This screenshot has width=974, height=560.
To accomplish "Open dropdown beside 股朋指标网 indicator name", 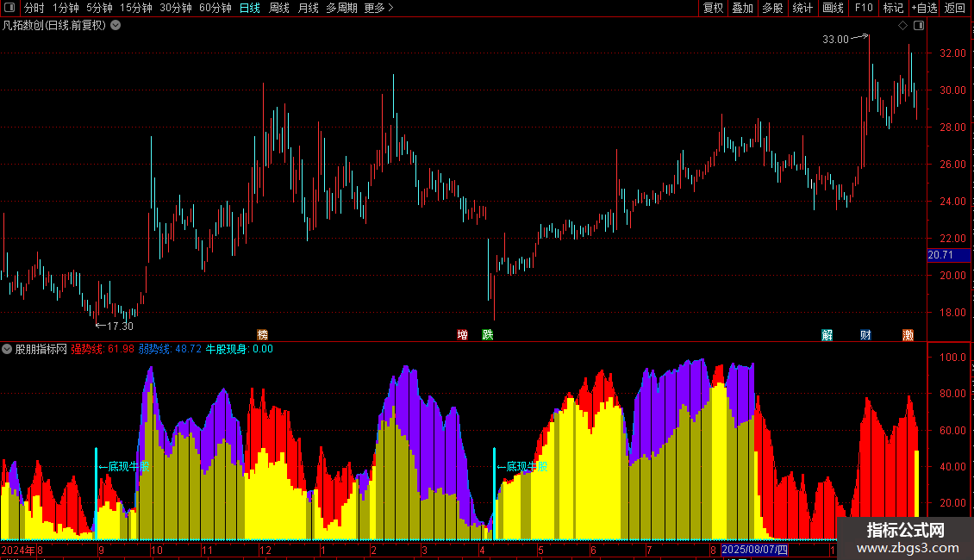I will click(7, 349).
